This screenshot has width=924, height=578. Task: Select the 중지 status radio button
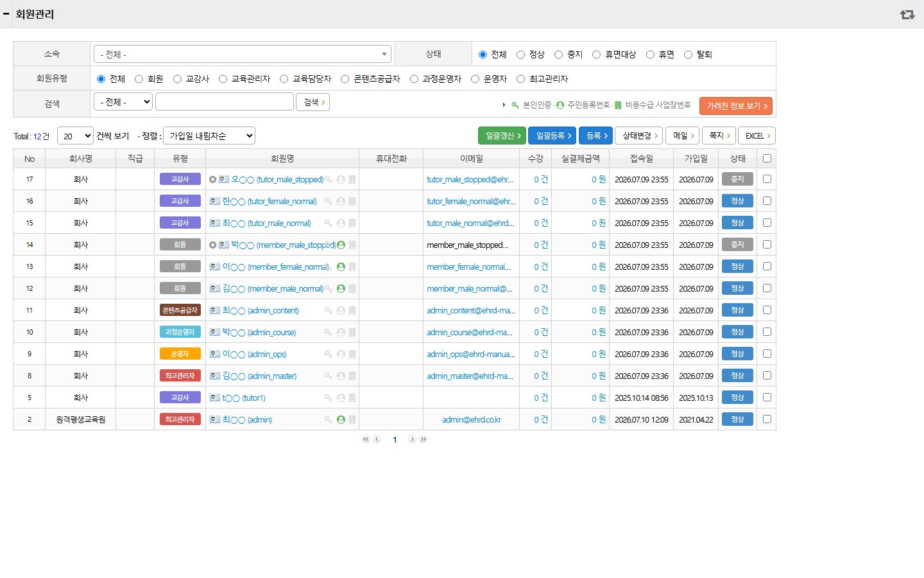click(x=558, y=55)
